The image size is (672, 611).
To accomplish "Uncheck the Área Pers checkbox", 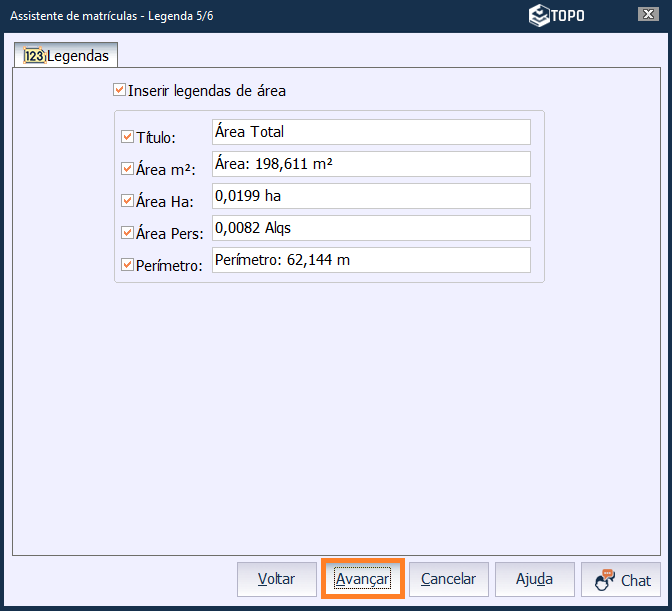I will tap(127, 232).
